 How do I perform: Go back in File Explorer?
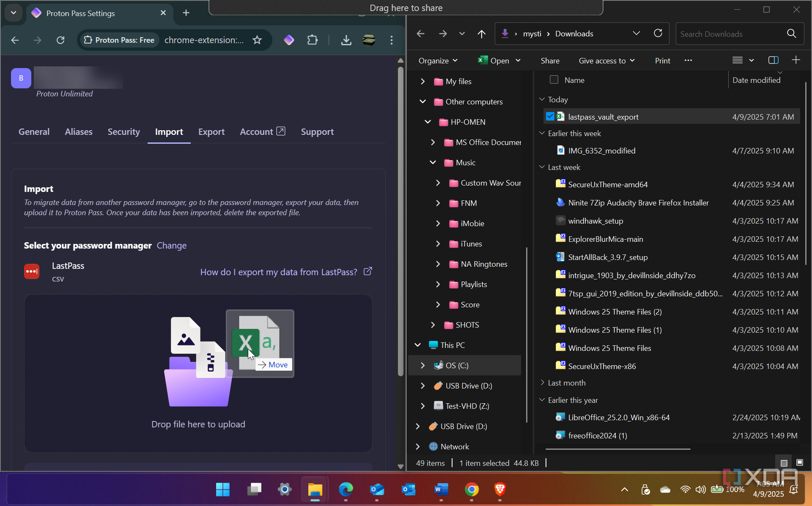420,34
